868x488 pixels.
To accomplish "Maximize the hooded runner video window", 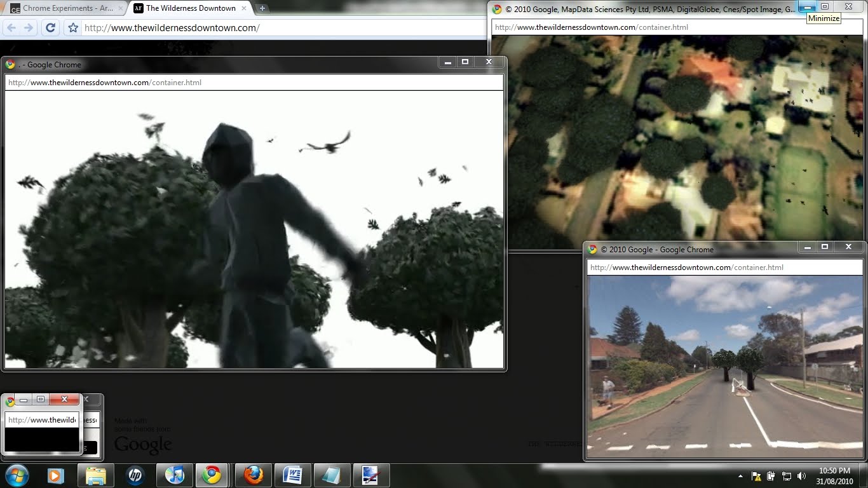I will coord(465,62).
